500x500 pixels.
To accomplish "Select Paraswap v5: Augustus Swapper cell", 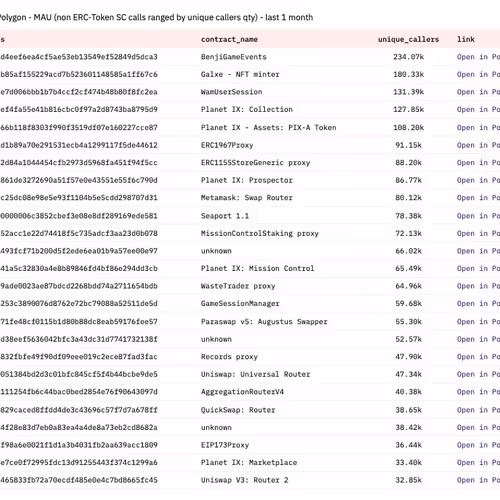I will pyautogui.click(x=264, y=322).
